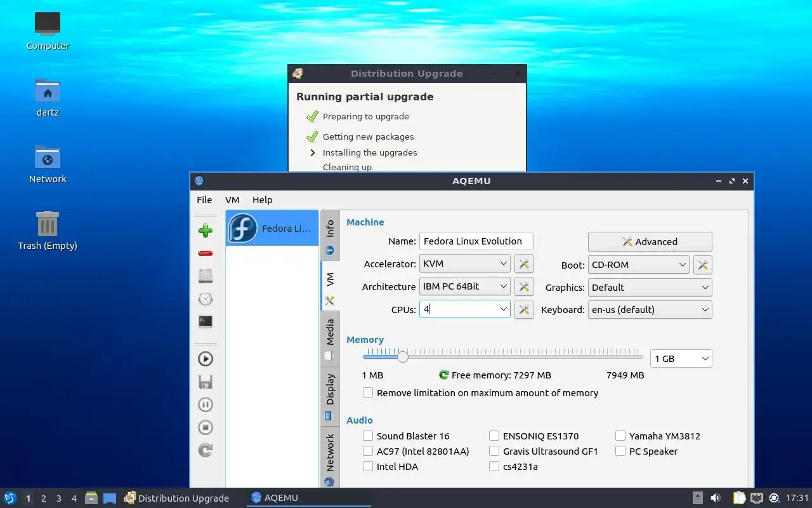The height and width of the screenshot is (508, 812).
Task: Open the Boot CD-ROM dropdown
Action: (639, 264)
